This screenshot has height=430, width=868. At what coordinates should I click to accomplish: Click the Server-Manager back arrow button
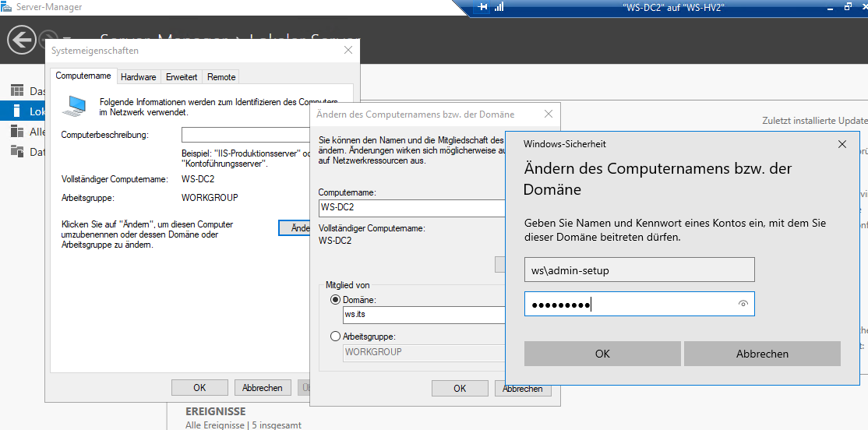[22, 41]
